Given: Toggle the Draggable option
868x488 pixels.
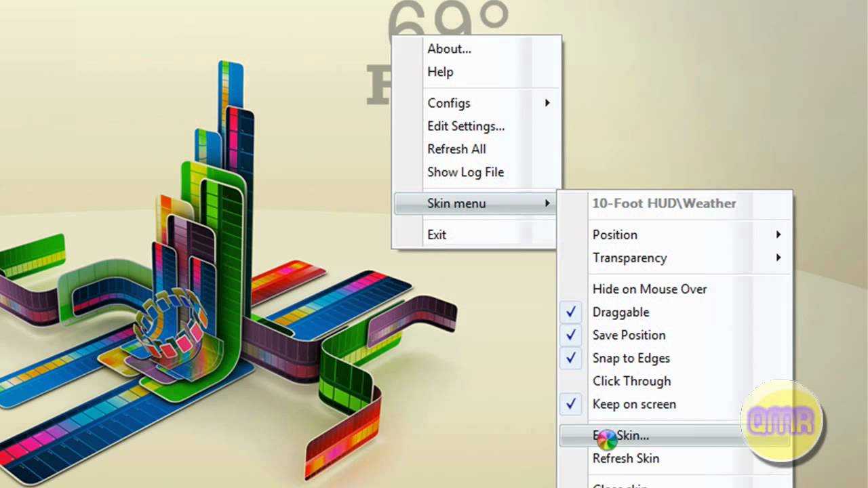Looking at the screenshot, I should [x=675, y=312].
